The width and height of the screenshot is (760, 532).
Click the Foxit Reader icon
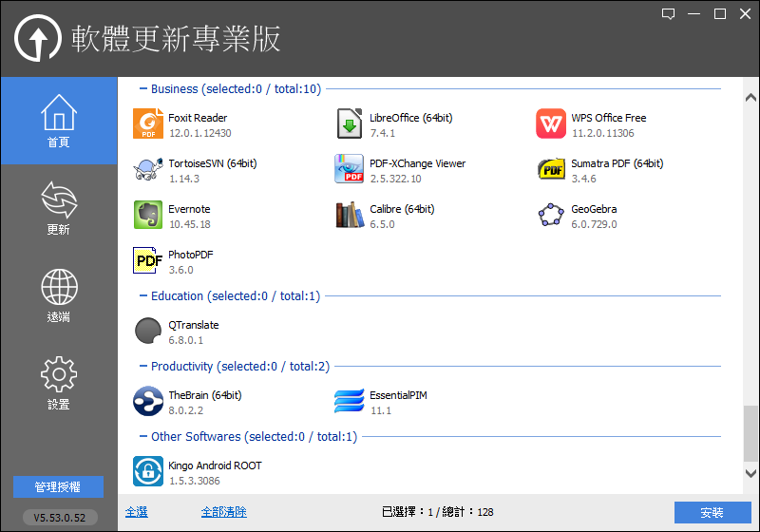148,123
